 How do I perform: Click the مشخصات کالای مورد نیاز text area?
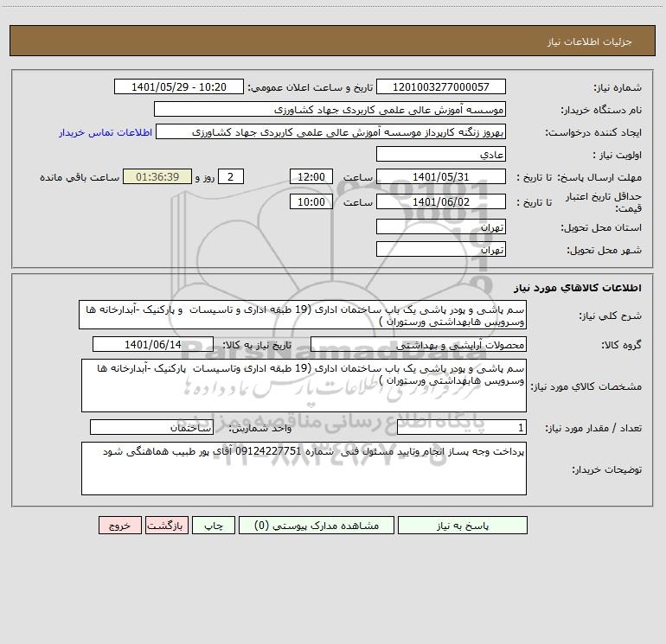pyautogui.click(x=304, y=386)
